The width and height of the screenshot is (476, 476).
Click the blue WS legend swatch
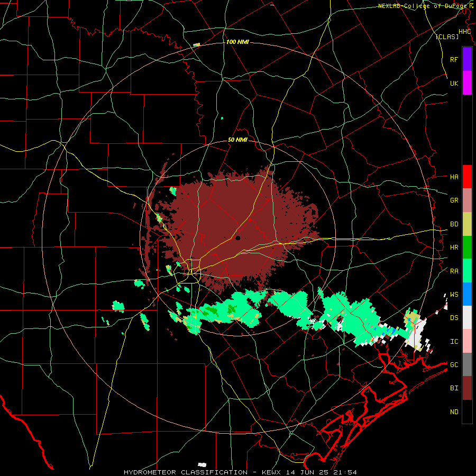pyautogui.click(x=467, y=294)
